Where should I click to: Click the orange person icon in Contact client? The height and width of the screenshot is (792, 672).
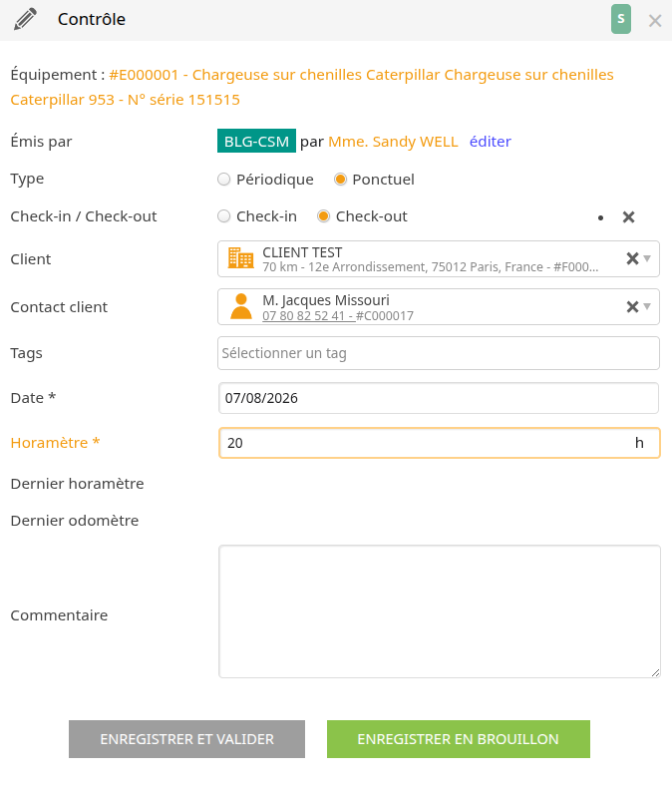[241, 306]
